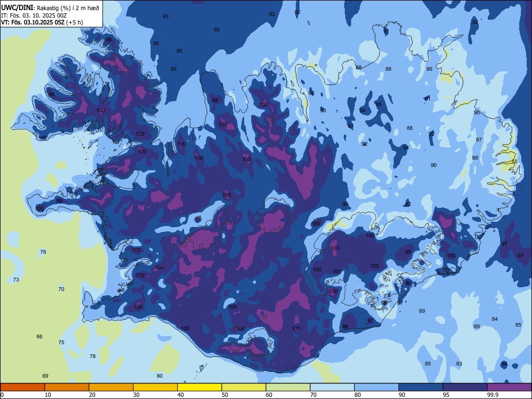Click the map humidity value '84'
Screen dimensions: 532x399
(495, 319)
